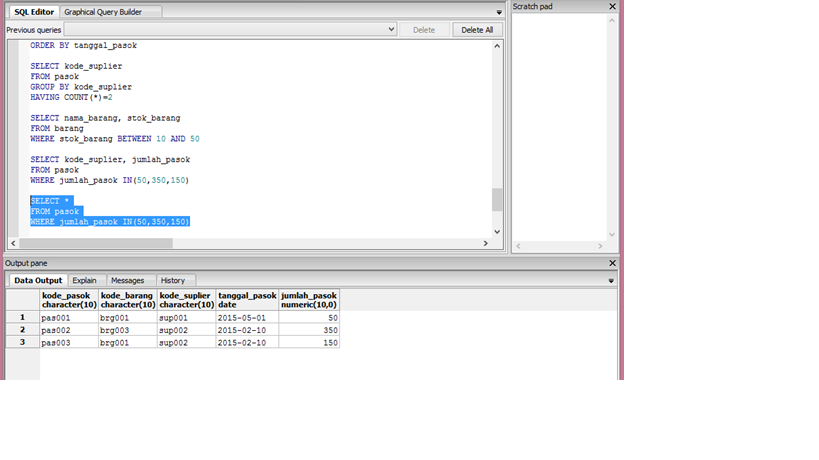Open the Explain tab
819x460 pixels.
(x=85, y=280)
